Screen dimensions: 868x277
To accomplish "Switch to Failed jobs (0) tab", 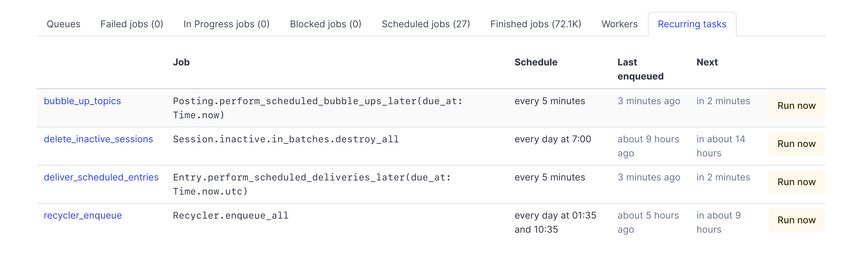I will (132, 24).
